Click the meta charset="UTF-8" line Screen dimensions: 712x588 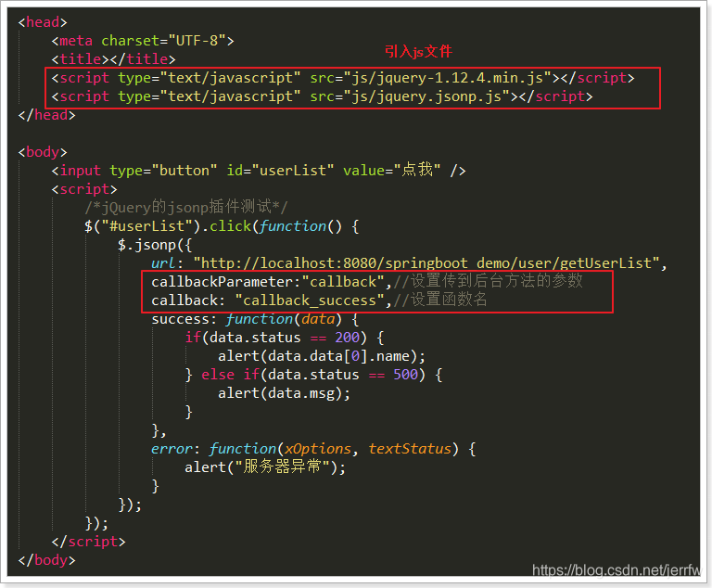pyautogui.click(x=143, y=41)
